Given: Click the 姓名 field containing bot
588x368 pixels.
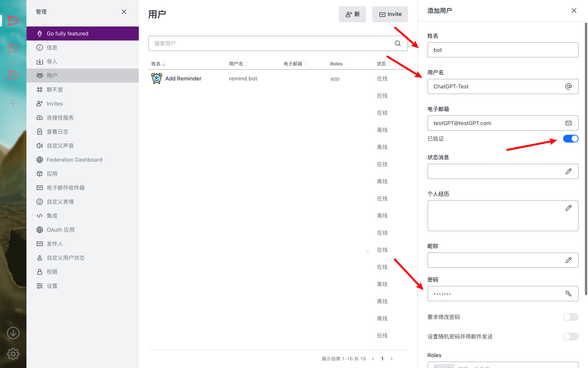Looking at the screenshot, I should pyautogui.click(x=503, y=50).
